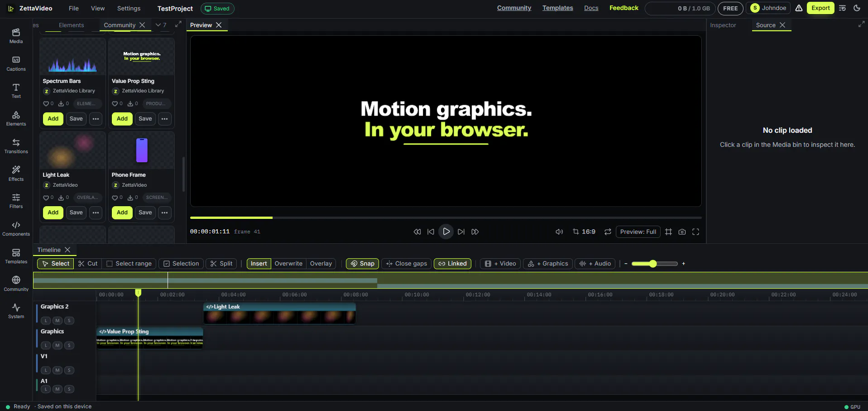Screen dimensions: 868x411
Task: Add a new Video track
Action: [x=500, y=264]
